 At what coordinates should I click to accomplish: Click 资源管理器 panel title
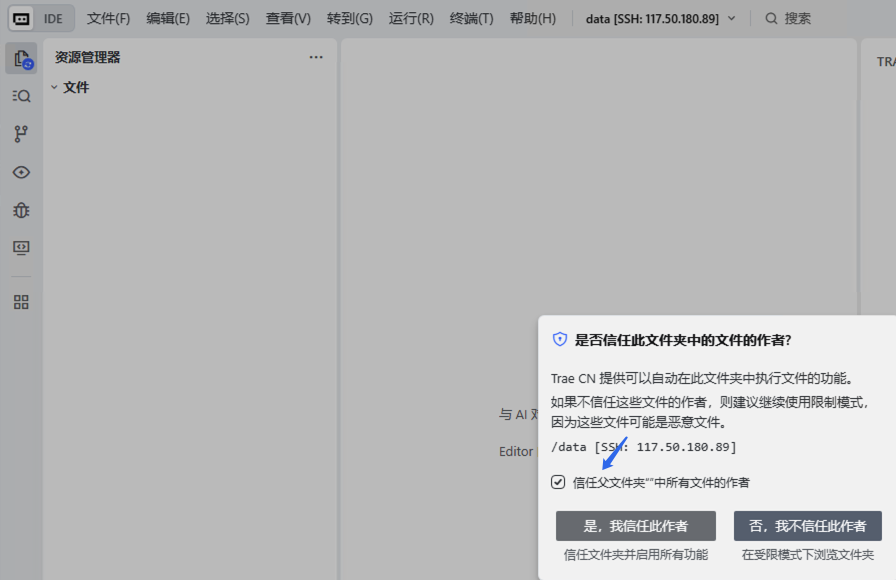point(87,57)
